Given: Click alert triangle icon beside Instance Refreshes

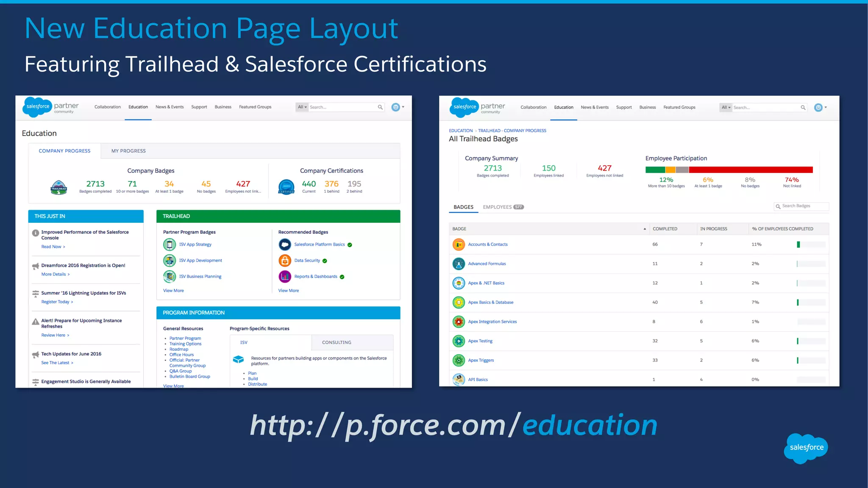Looking at the screenshot, I should tap(36, 322).
